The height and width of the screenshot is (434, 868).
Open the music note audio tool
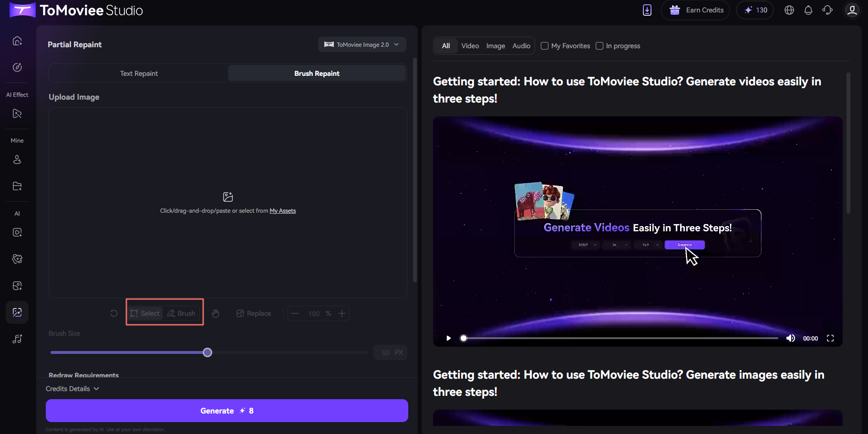click(17, 339)
